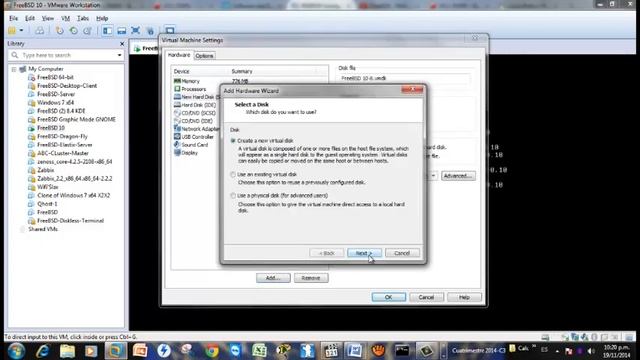Click the snapshot manager toolbar icon

[87, 31]
